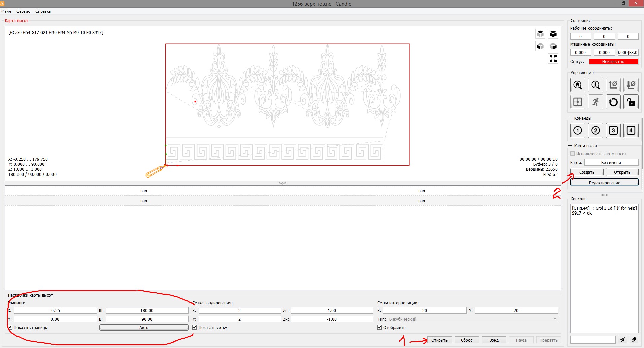Image resolution: width=644 pixels, height=348 pixels.
Task: Click the 'S917 < ok' console line
Action: [582, 213]
